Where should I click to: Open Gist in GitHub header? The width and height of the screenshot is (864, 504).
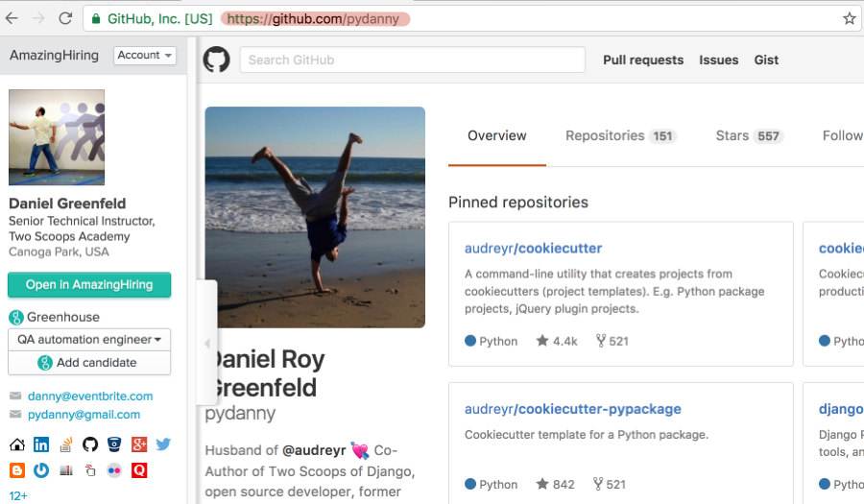(766, 60)
